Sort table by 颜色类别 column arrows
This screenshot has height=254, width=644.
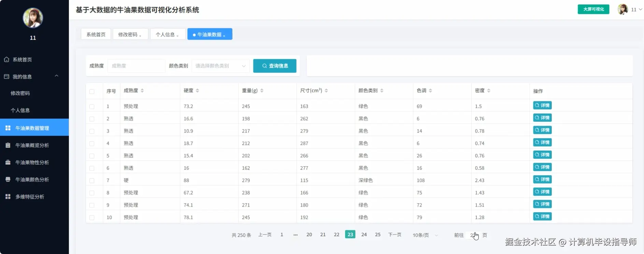coord(382,90)
